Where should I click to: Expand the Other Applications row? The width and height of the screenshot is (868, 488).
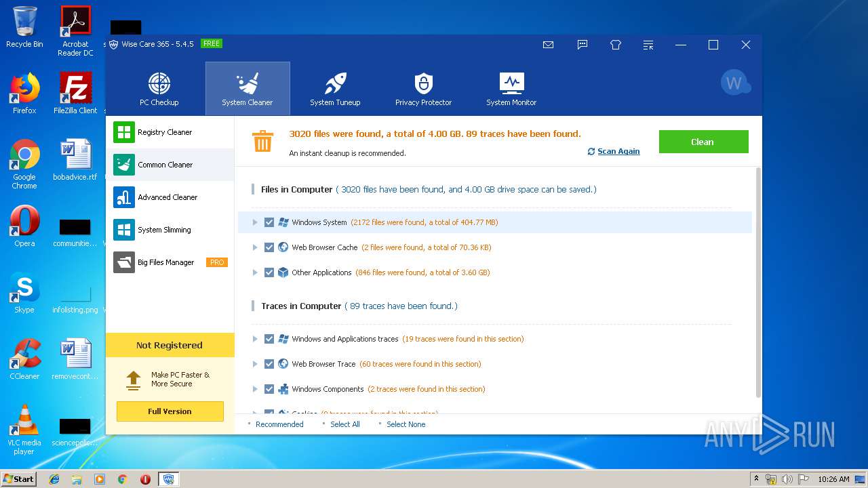pyautogui.click(x=255, y=272)
